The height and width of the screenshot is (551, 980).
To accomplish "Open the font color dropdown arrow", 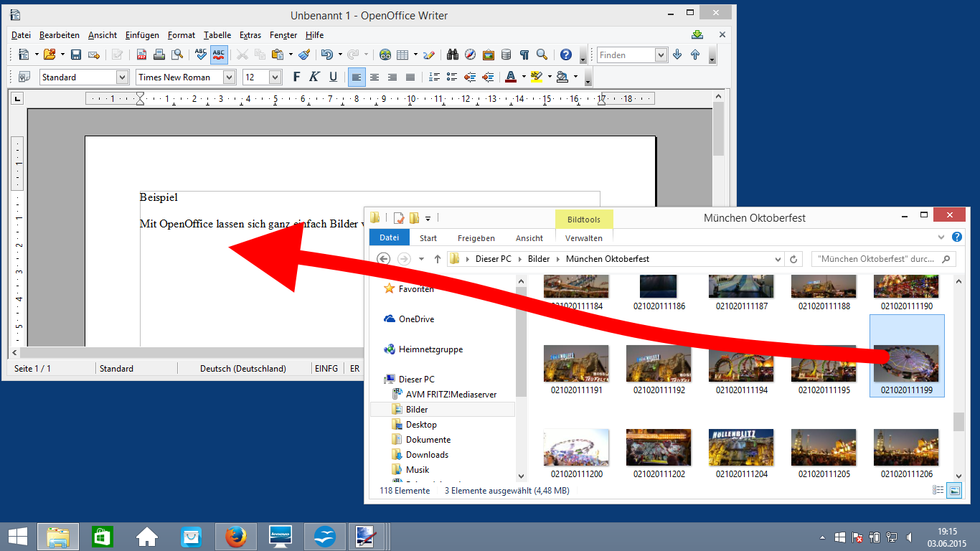I will [x=524, y=77].
